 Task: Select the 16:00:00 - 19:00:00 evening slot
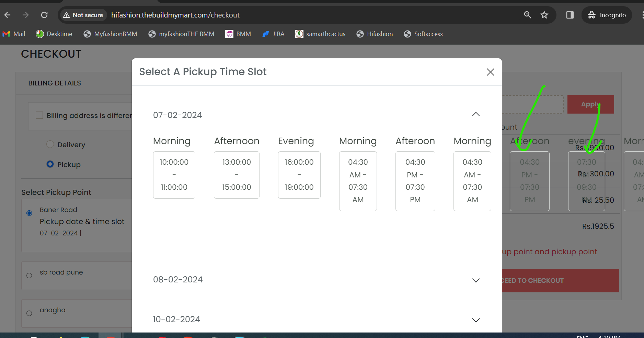(x=299, y=175)
